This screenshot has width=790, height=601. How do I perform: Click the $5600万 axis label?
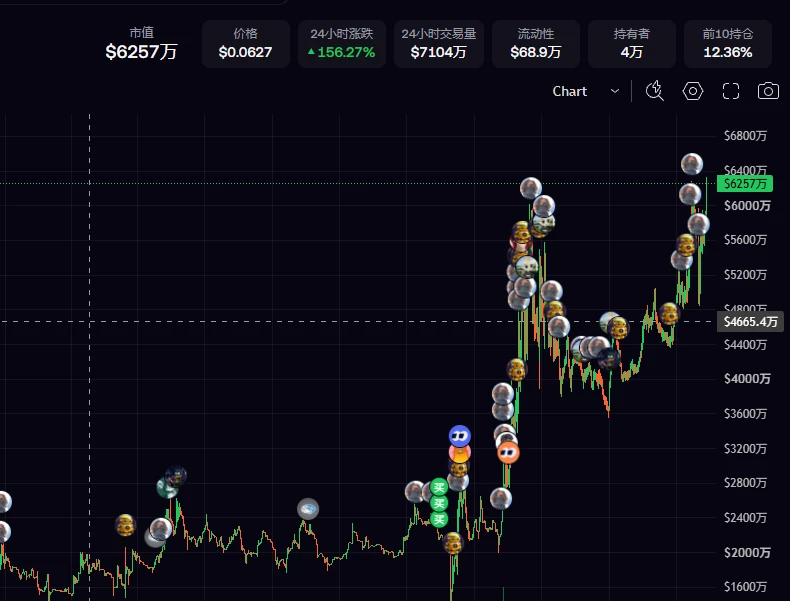pos(745,240)
